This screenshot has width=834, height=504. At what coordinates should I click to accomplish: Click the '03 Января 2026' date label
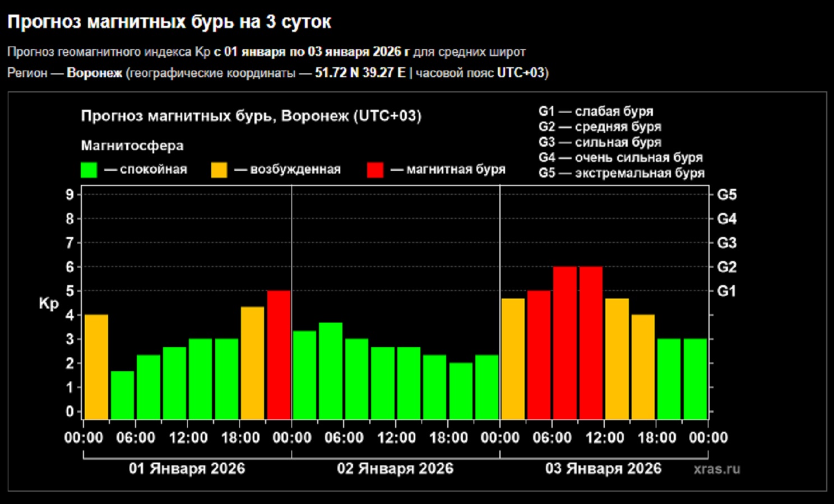pyautogui.click(x=603, y=469)
